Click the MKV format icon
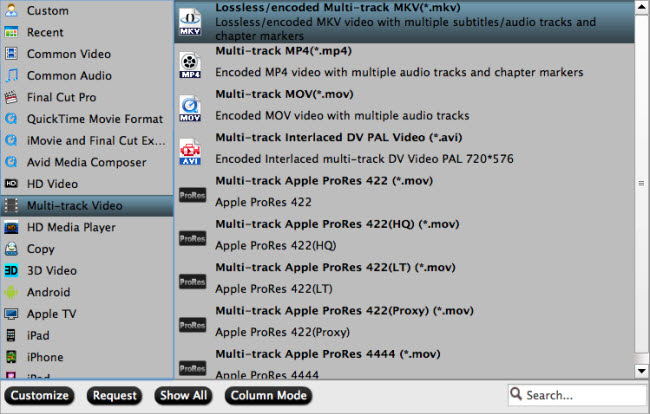Image resolution: width=650 pixels, height=414 pixels. click(190, 22)
